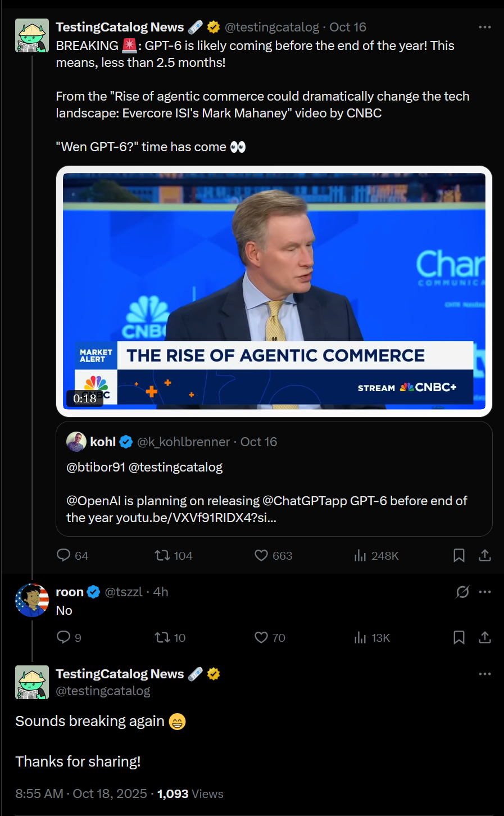The image size is (504, 816).
Task: Like the post with 663 likes
Action: point(261,555)
